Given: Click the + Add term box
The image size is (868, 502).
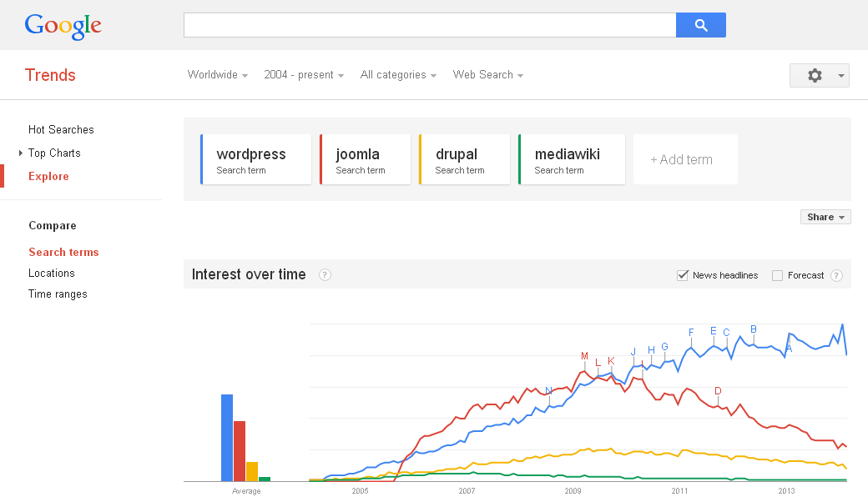Looking at the screenshot, I should pos(685,159).
